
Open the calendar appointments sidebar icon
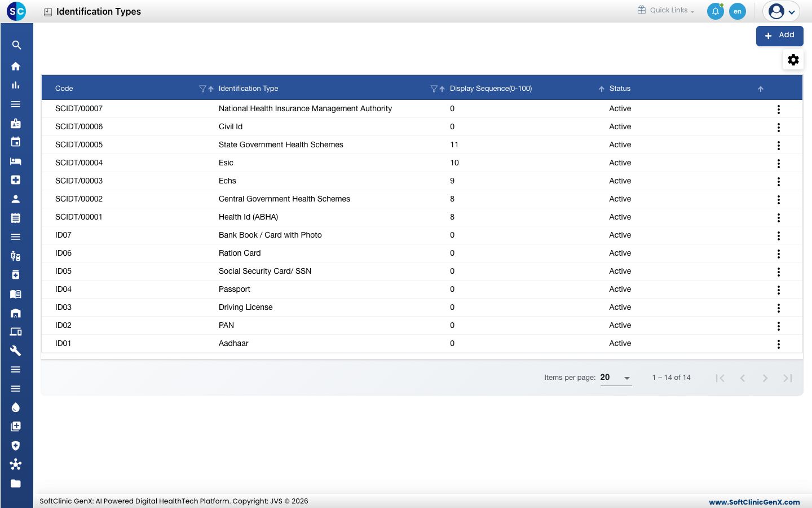[16, 142]
